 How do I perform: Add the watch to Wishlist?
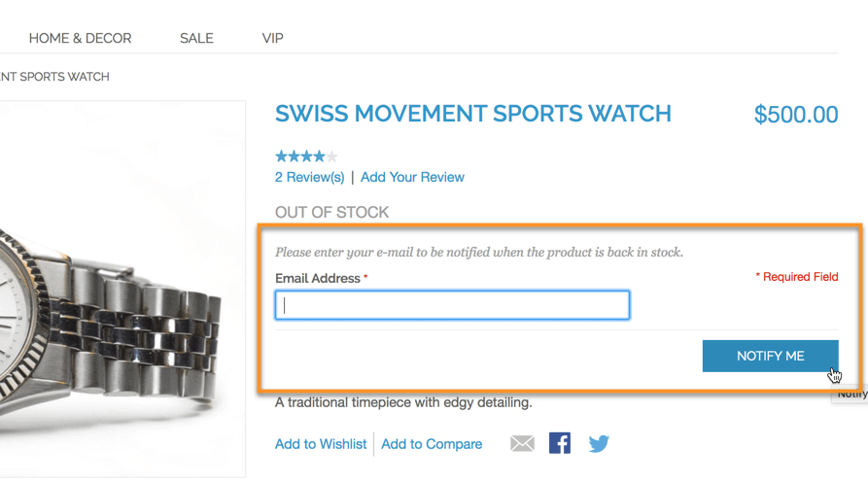coord(321,444)
